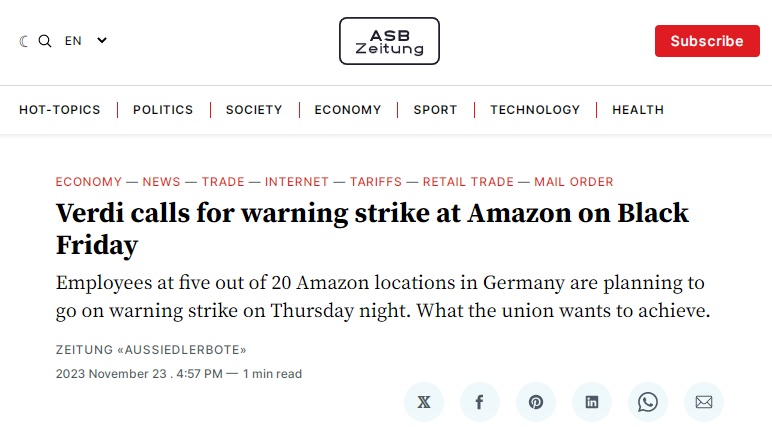This screenshot has height=448, width=772.
Task: Email the article with the envelope icon
Action: (x=704, y=402)
